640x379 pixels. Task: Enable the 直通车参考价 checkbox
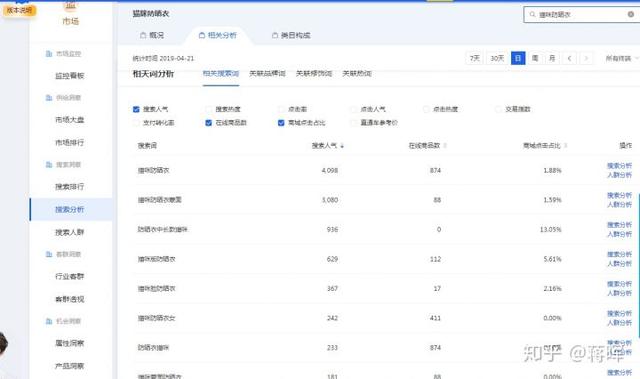(x=354, y=123)
